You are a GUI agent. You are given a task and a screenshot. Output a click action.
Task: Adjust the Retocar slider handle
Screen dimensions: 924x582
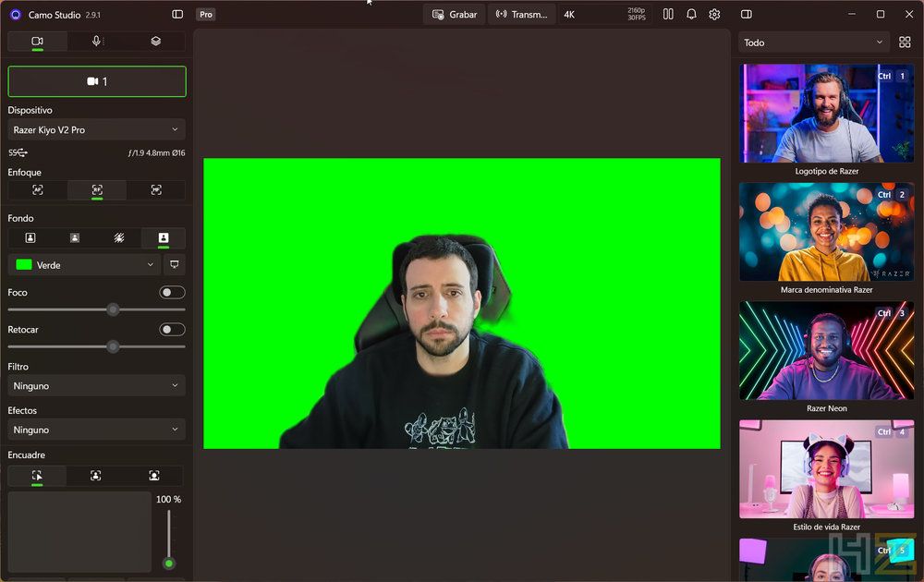point(113,346)
